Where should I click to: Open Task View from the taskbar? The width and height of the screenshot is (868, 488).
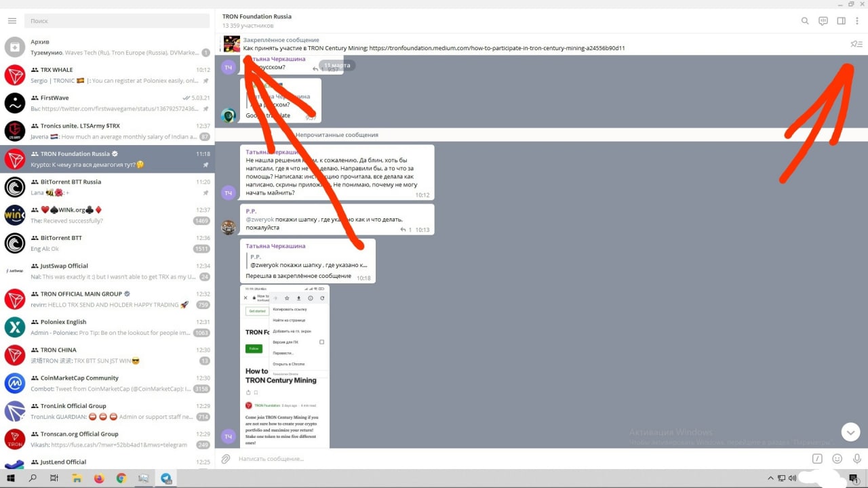[x=54, y=479]
